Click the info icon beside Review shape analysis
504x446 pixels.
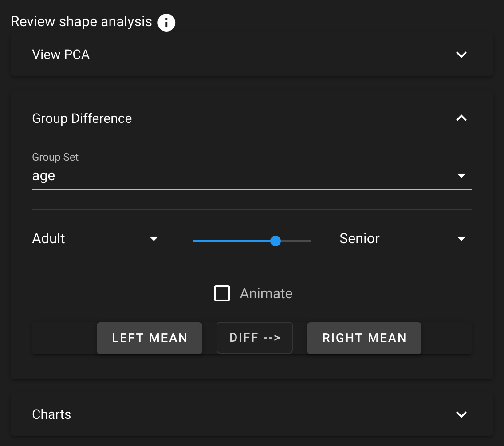pyautogui.click(x=166, y=23)
